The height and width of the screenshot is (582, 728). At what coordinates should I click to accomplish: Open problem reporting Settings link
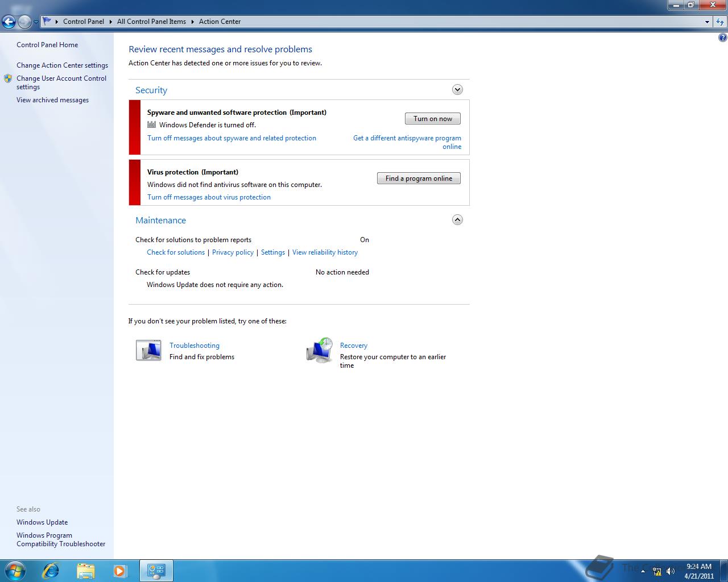pyautogui.click(x=273, y=252)
